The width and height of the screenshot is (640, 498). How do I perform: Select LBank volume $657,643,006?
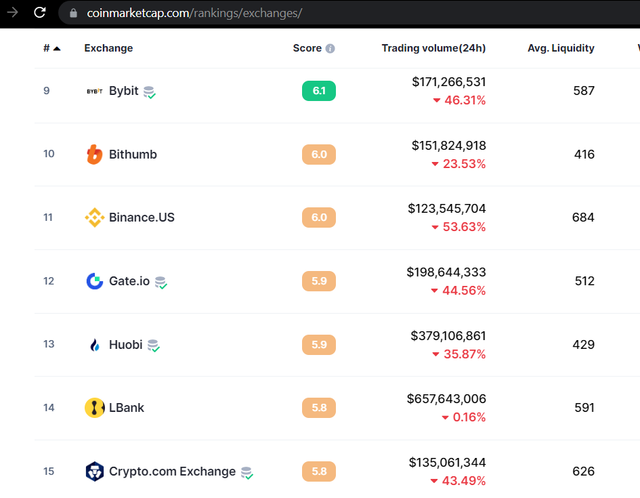pos(447,399)
